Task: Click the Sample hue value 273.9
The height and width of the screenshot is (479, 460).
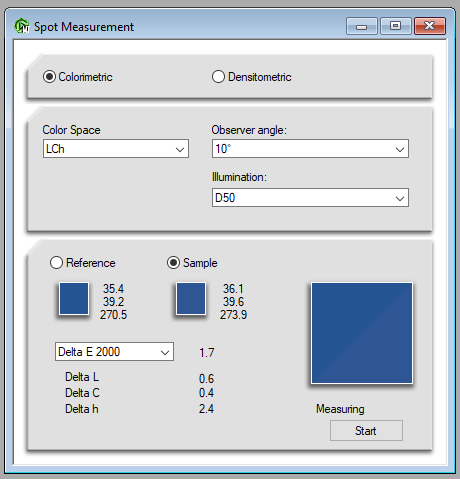Action: 233,315
